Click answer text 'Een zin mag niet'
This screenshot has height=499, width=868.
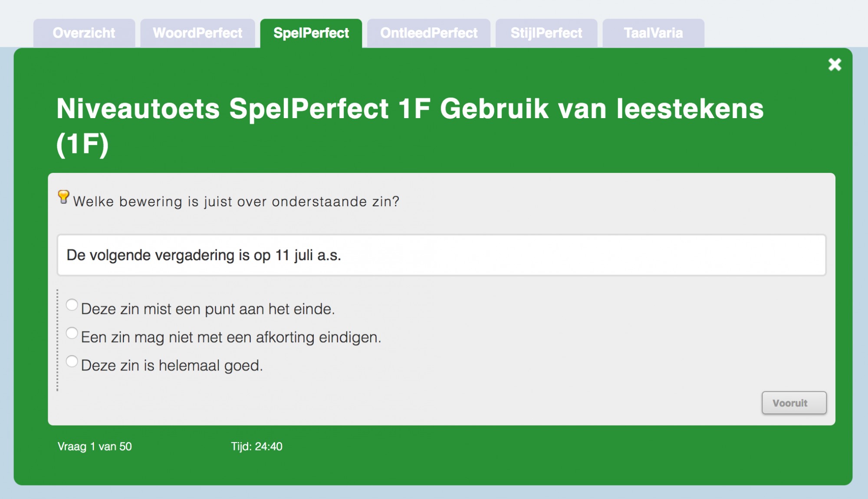click(x=231, y=337)
